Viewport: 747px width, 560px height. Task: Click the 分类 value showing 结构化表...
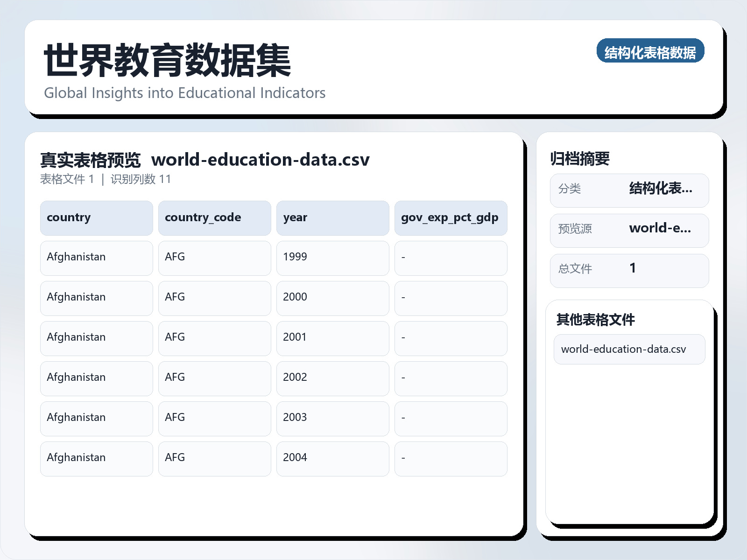660,189
